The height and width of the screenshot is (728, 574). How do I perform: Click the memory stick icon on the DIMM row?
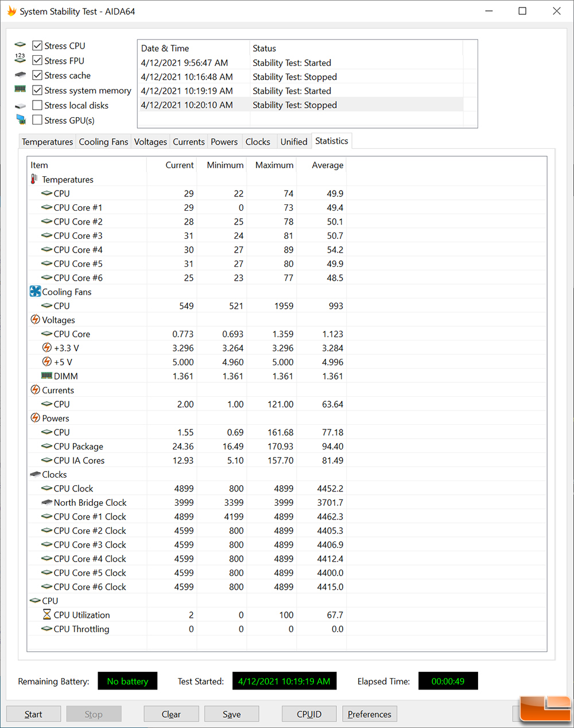(x=47, y=375)
